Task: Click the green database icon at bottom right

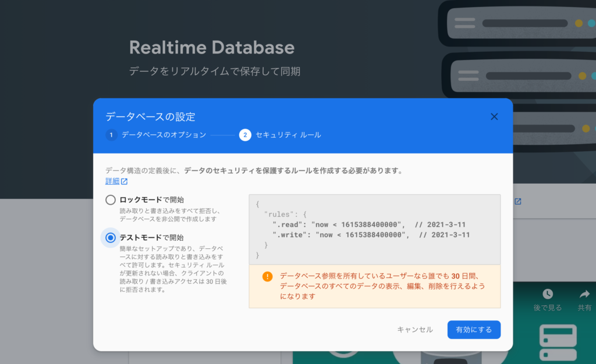Action: click(557, 342)
